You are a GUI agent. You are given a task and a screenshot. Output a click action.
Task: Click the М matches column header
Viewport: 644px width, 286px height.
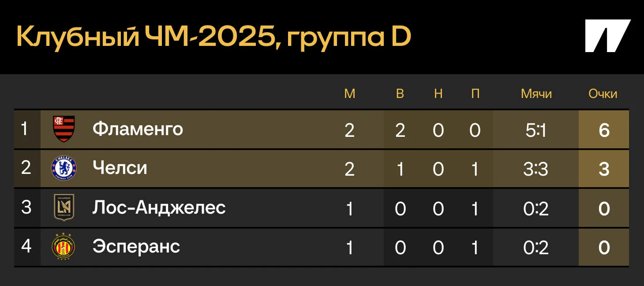coord(350,94)
